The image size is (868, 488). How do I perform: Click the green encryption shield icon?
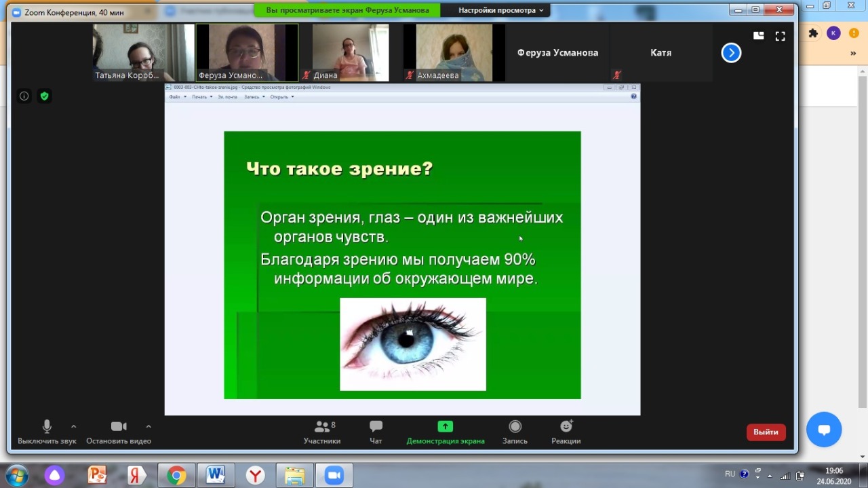(x=44, y=96)
